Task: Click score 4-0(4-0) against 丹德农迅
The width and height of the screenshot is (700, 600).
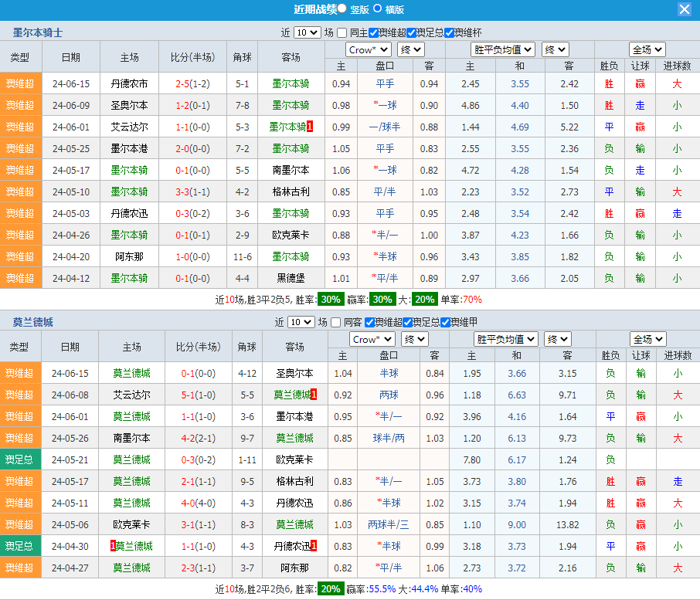Action: point(197,503)
